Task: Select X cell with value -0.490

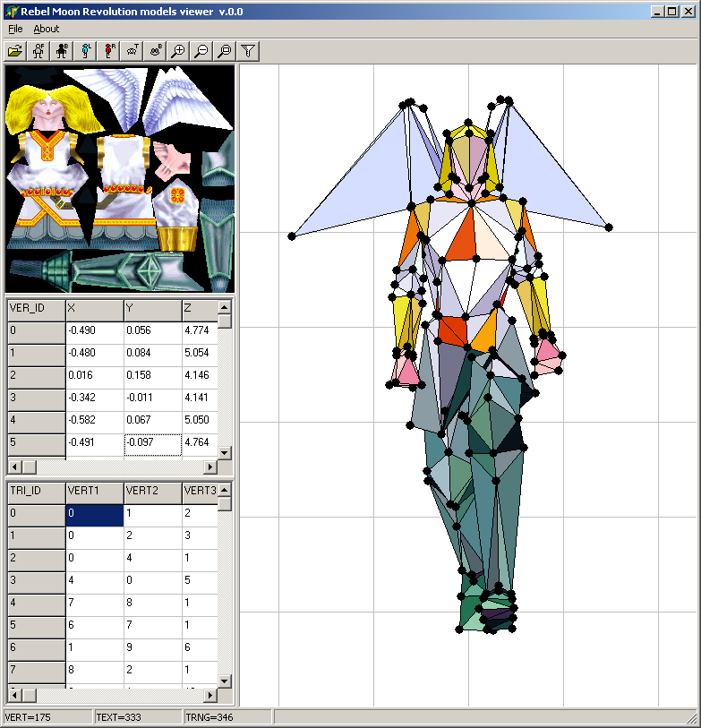Action: (x=95, y=332)
